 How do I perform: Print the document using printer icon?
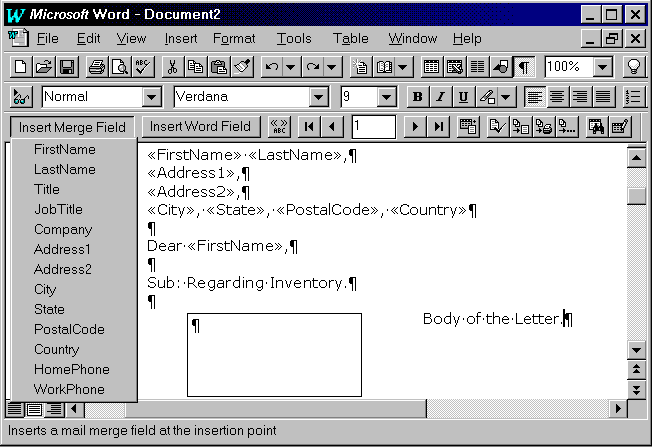click(x=97, y=67)
